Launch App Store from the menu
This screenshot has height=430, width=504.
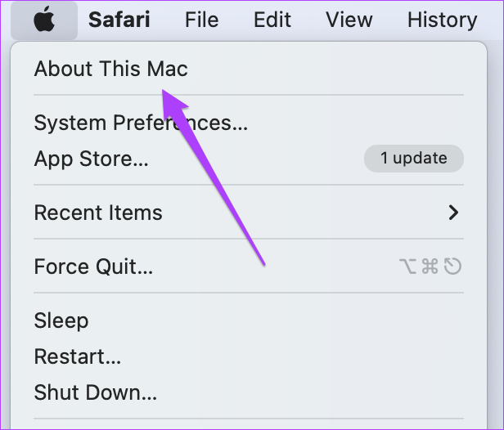point(92,159)
